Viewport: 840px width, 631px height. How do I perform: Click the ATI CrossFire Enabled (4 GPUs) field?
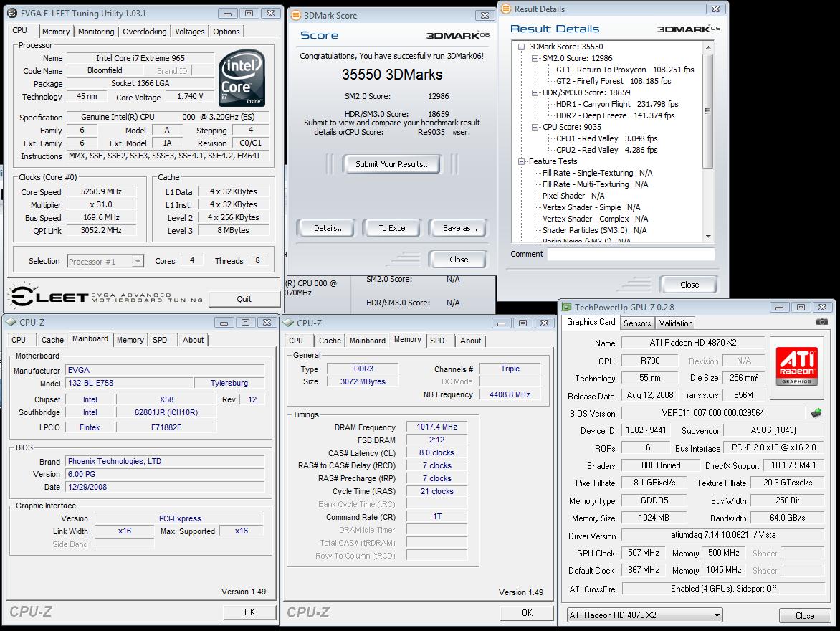[x=723, y=589]
